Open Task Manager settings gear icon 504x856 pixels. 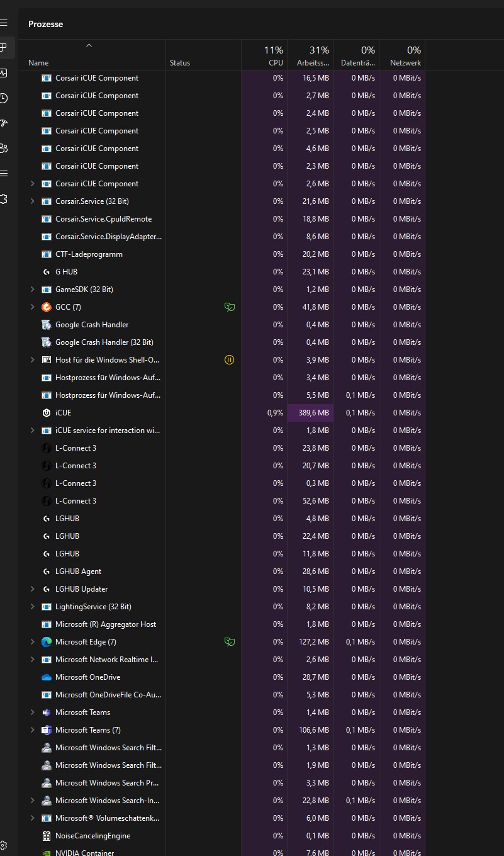(3, 845)
